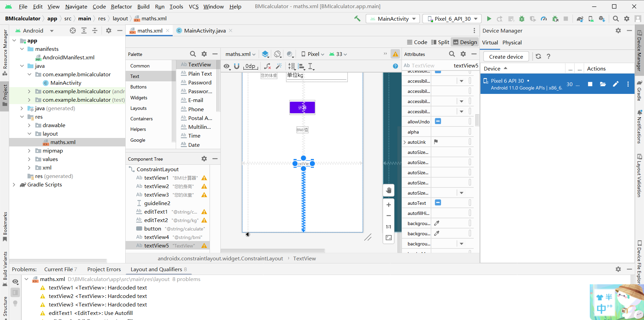
Task: Open the Palette gear settings
Action: (204, 54)
